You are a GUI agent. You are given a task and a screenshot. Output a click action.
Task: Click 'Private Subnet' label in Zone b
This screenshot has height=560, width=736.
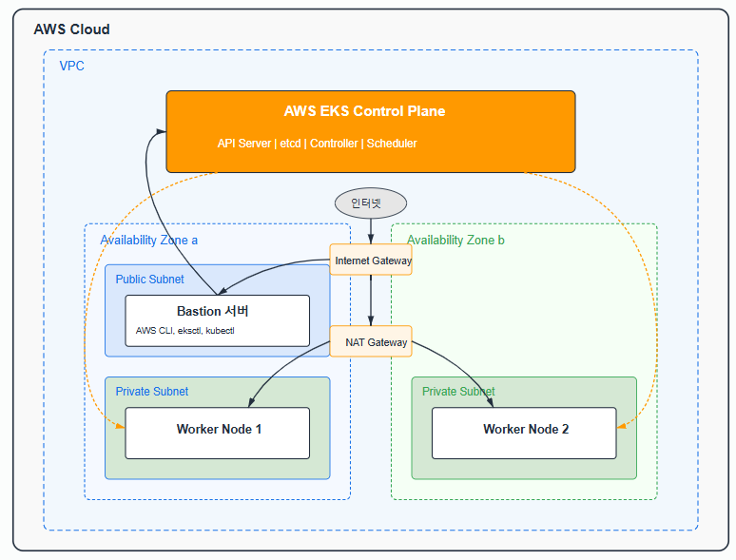coord(458,391)
